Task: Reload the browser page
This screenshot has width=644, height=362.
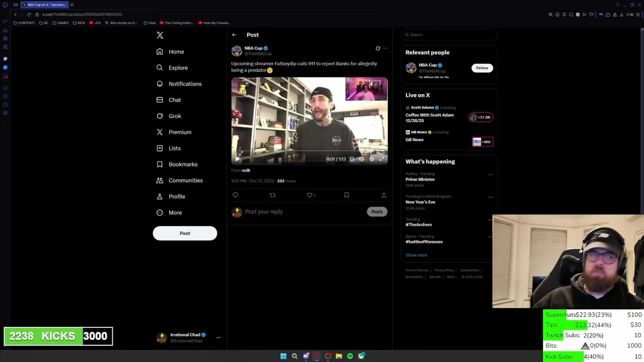Action: (29, 15)
